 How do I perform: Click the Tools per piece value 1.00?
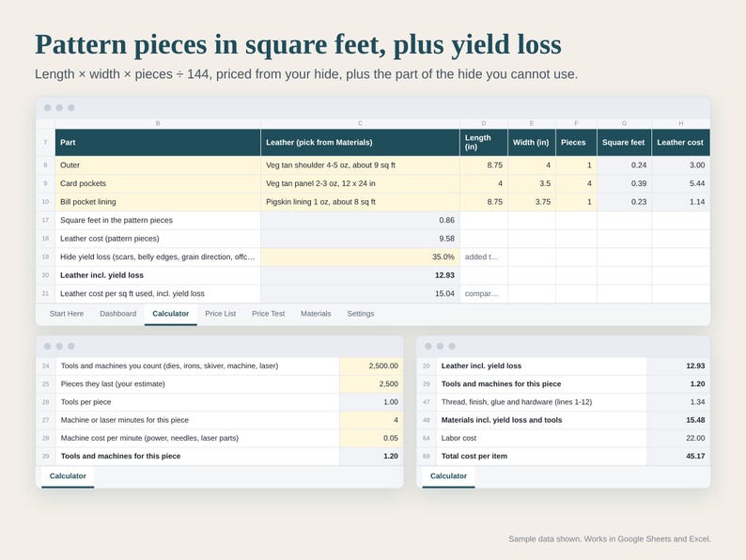coord(371,402)
